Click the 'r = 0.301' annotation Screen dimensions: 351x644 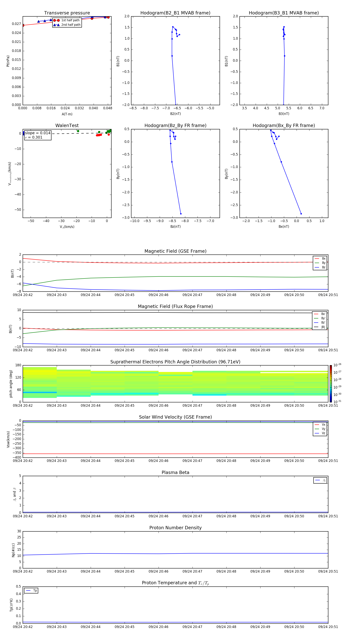click(34, 137)
